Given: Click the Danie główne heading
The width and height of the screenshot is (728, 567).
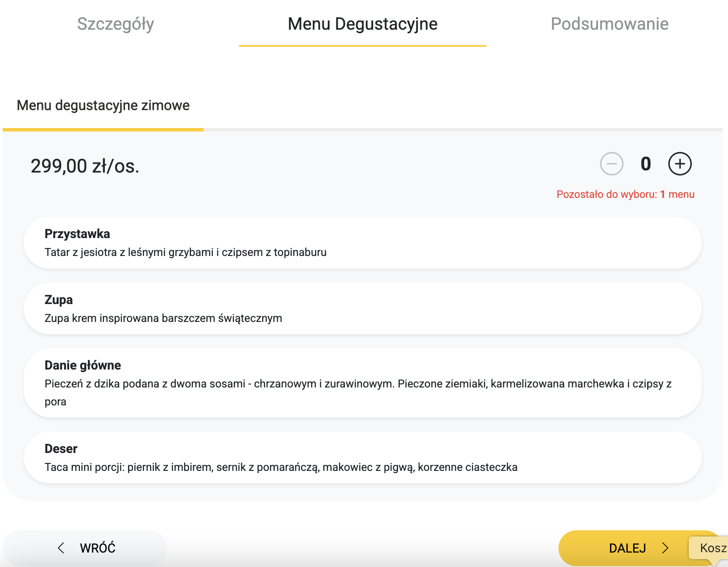Looking at the screenshot, I should click(83, 365).
